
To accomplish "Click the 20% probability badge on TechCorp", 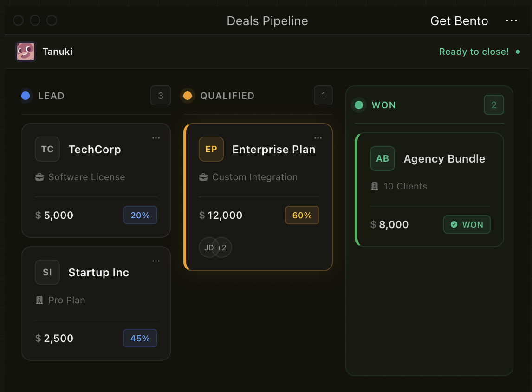I will 140,215.
